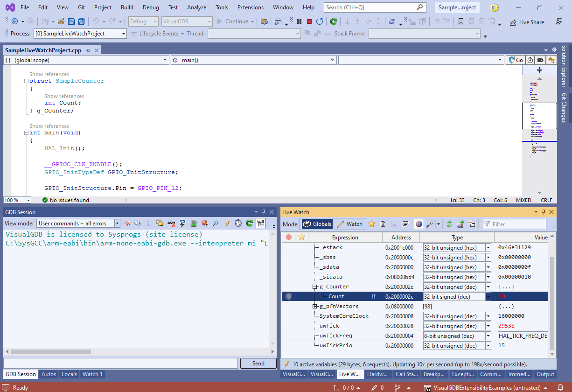
Task: Click the Open File folder icon
Action: pyautogui.click(x=62, y=21)
